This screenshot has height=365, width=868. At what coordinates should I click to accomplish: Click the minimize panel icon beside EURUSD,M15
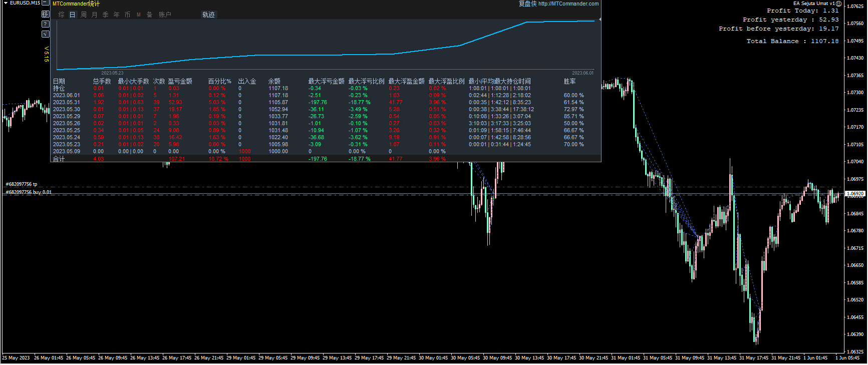(x=45, y=3)
